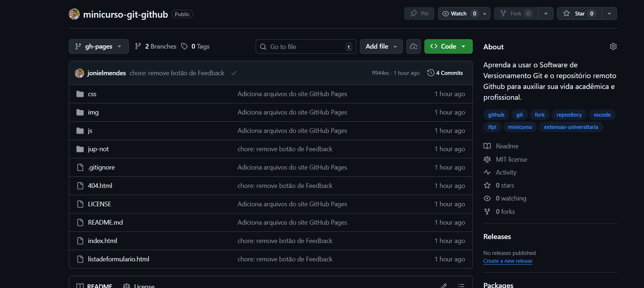Open the vscode topic tag
The image size is (644, 288).
602,115
